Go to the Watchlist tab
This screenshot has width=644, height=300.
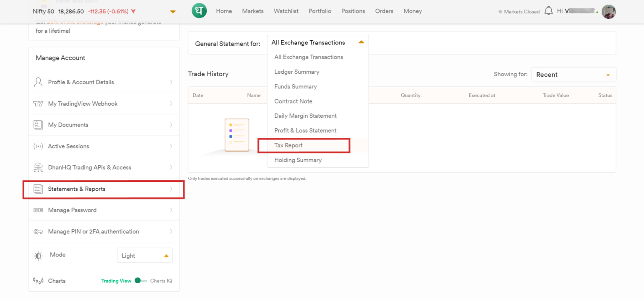[286, 11]
